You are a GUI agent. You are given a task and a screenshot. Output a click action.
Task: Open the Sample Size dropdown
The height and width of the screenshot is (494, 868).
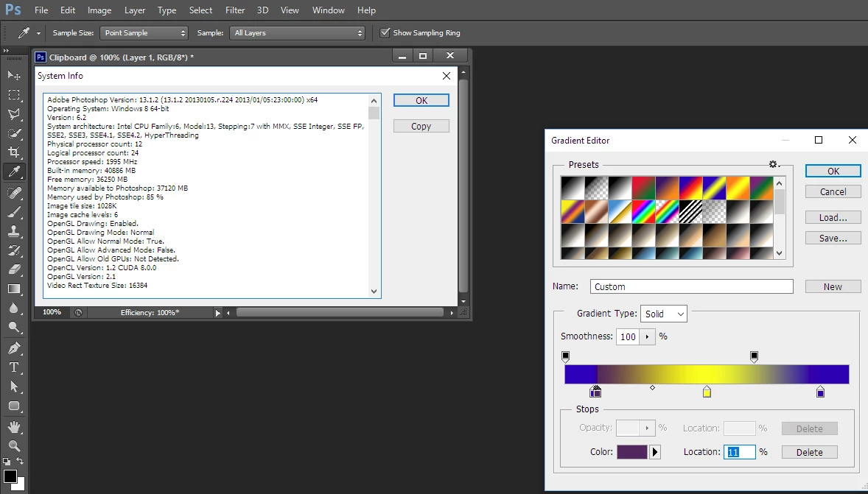click(x=144, y=33)
